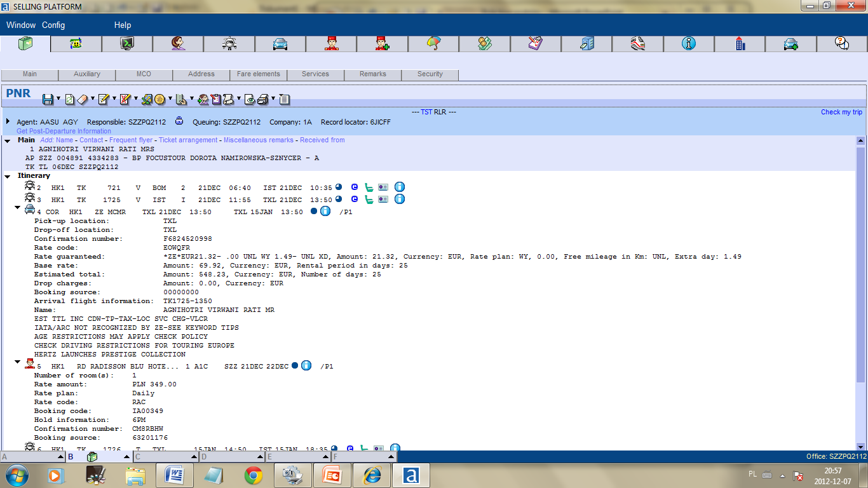Open the car rental module icon in top bar
The width and height of the screenshot is (868, 488).
tap(280, 44)
